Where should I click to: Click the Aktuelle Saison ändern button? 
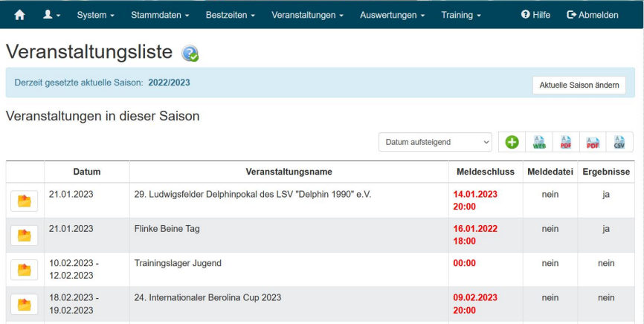tap(579, 85)
